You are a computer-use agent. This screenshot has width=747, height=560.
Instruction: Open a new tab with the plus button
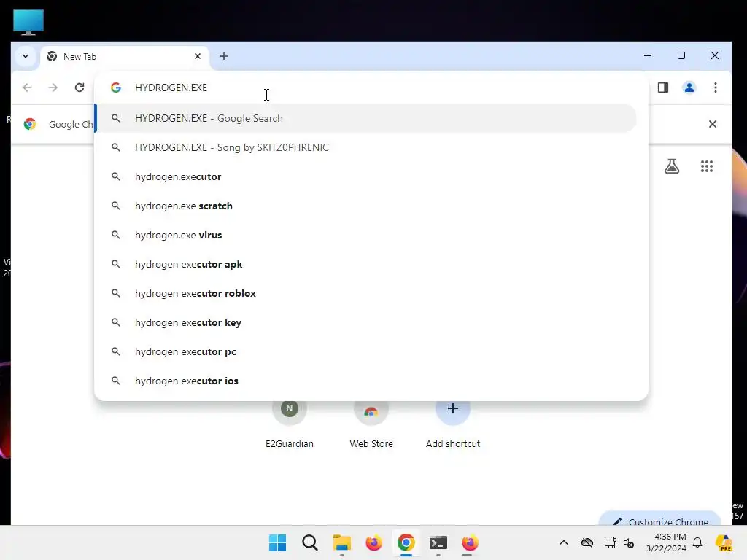pyautogui.click(x=224, y=56)
